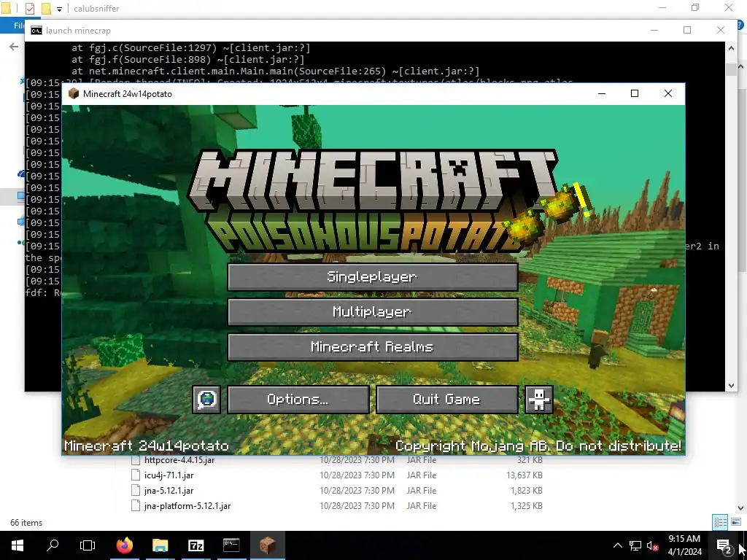Image resolution: width=747 pixels, height=560 pixels.
Task: Click the Explorer file list scroll-down arrow
Action: tap(741, 508)
